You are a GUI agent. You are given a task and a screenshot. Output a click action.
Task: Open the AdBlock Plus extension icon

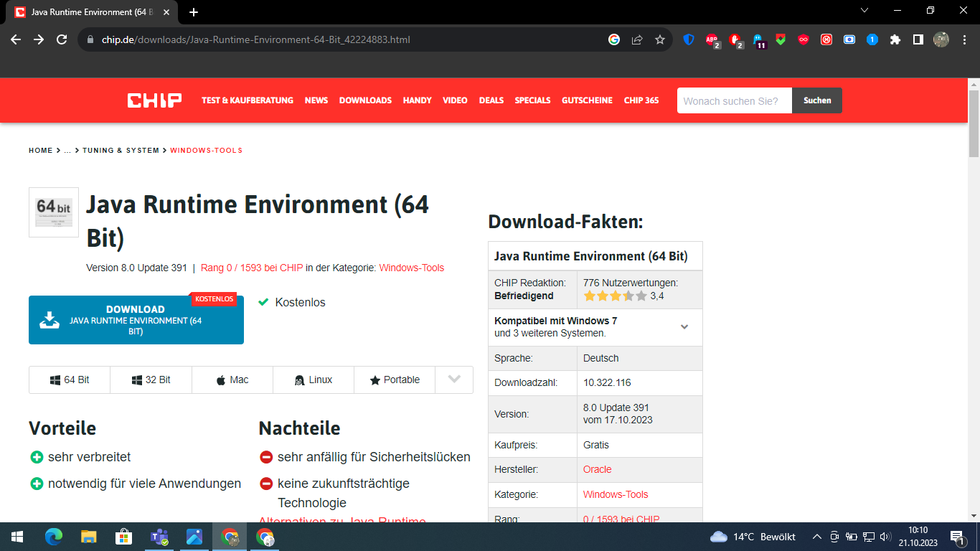711,40
